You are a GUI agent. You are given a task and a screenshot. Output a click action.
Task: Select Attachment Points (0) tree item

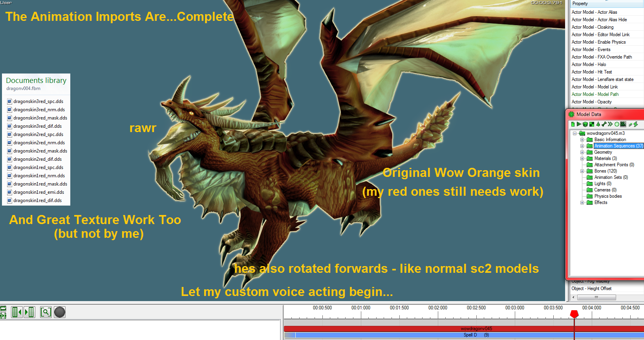tap(614, 165)
